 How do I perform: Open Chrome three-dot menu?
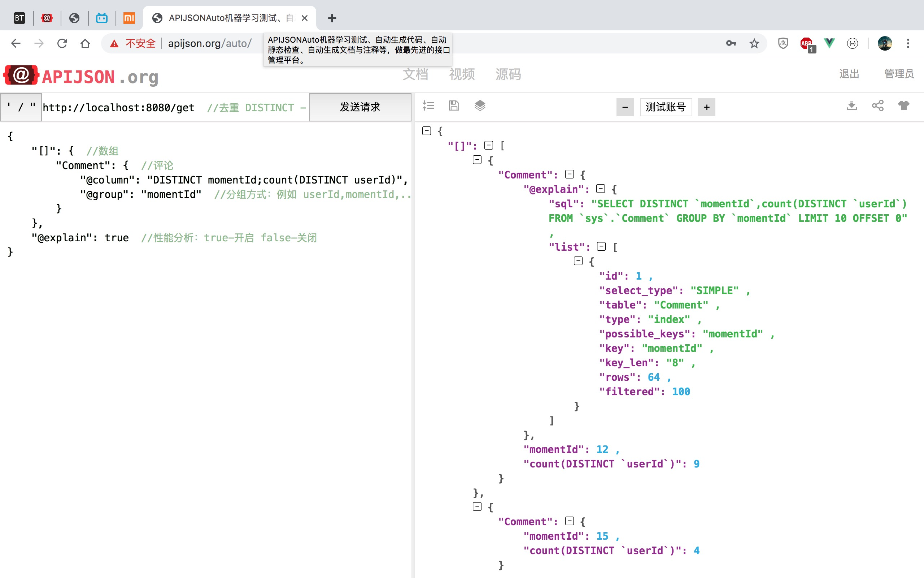[908, 43]
